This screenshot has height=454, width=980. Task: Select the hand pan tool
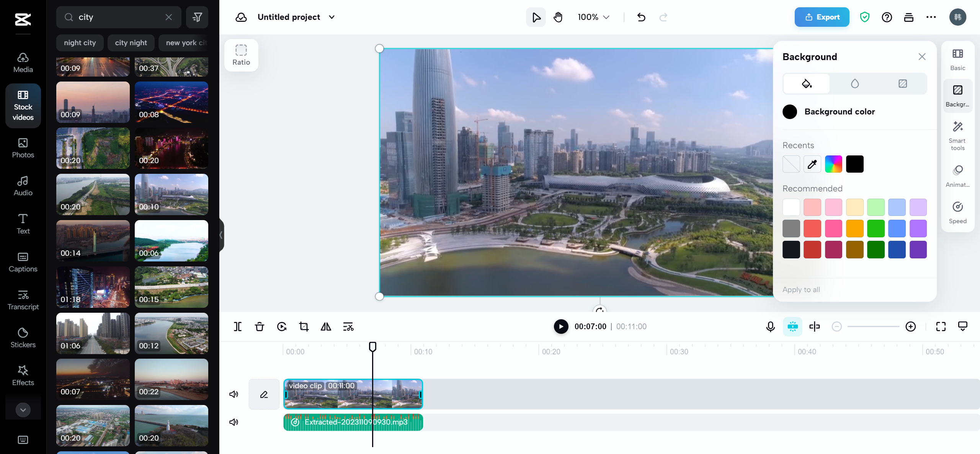558,17
